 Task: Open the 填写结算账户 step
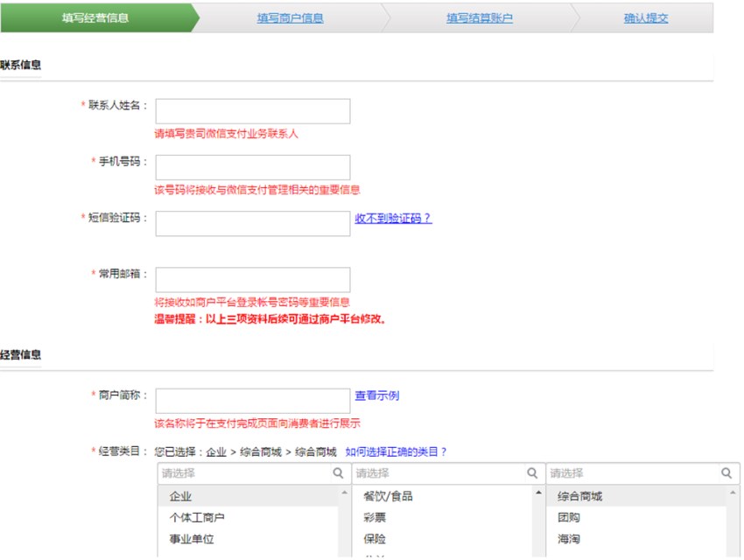click(480, 18)
